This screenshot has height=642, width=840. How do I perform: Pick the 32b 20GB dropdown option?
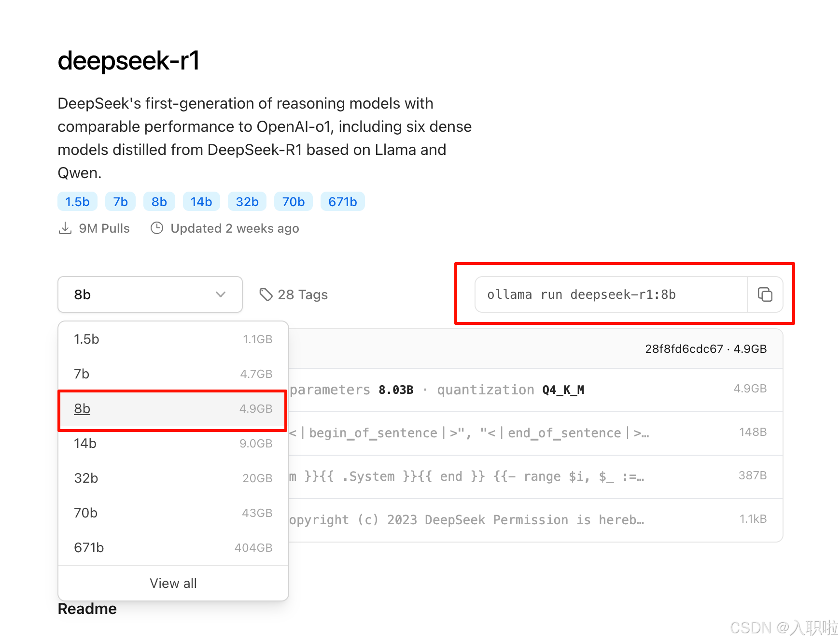pyautogui.click(x=173, y=478)
